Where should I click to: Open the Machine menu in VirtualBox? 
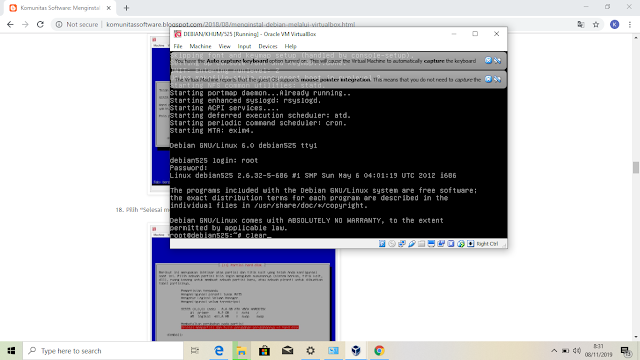[200, 46]
